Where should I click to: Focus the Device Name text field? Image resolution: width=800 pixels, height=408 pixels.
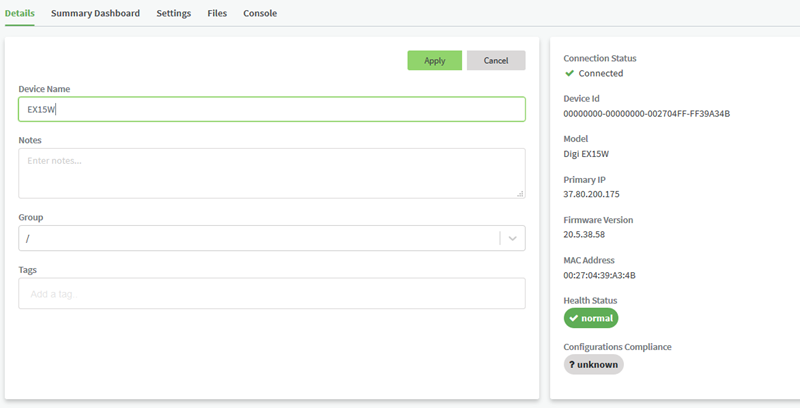271,109
